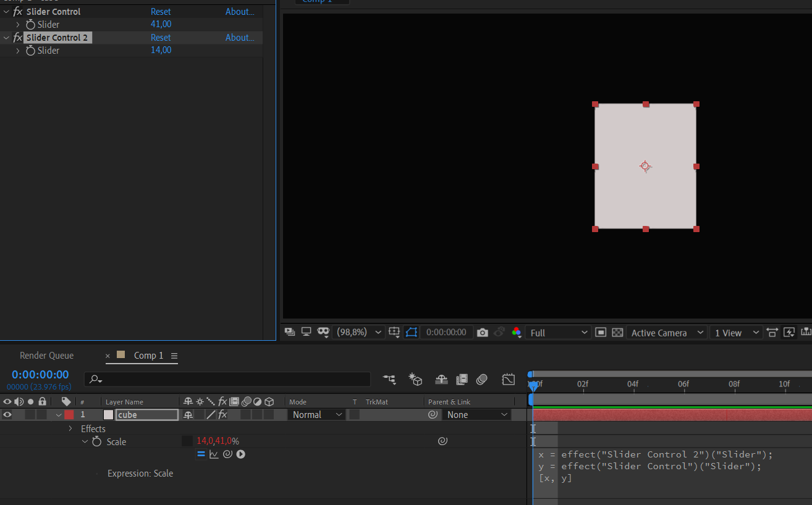Select the Comp 1 timeline tab
The width and height of the screenshot is (812, 505).
(148, 356)
